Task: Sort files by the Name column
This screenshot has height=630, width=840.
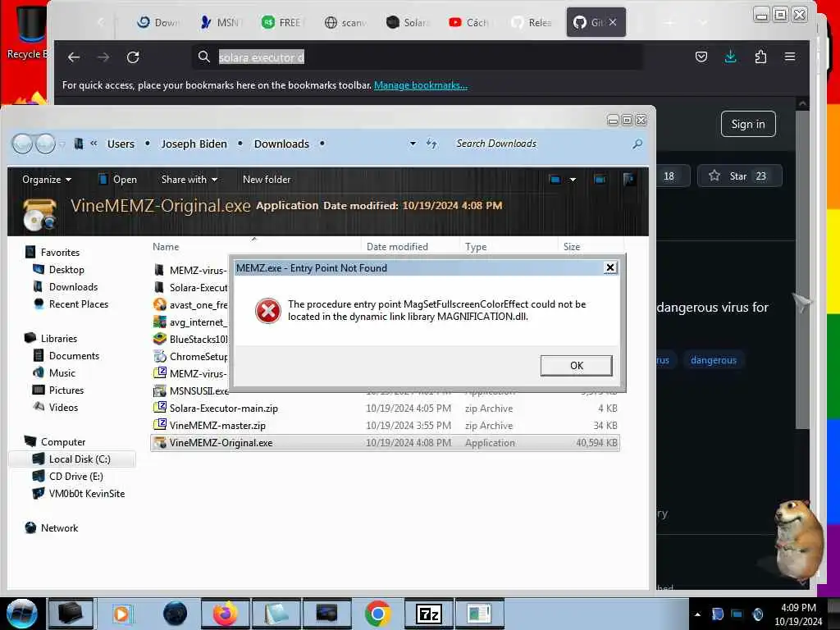Action: (166, 247)
